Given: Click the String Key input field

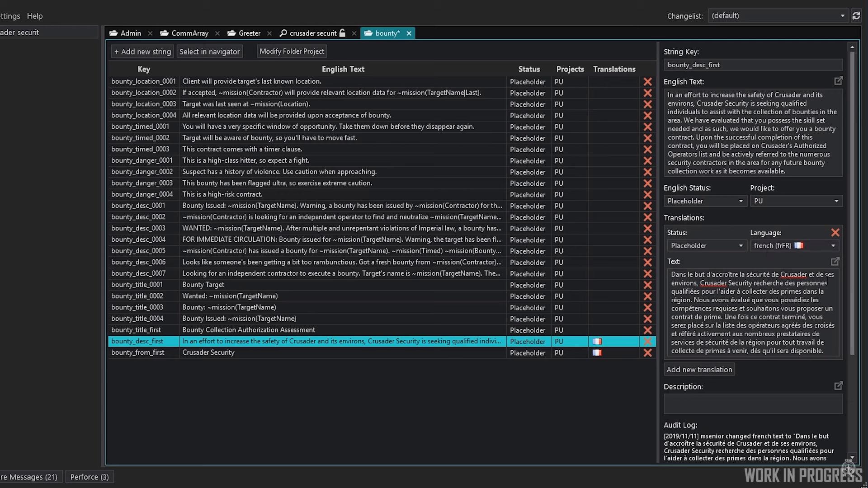Looking at the screenshot, I should 753,65.
